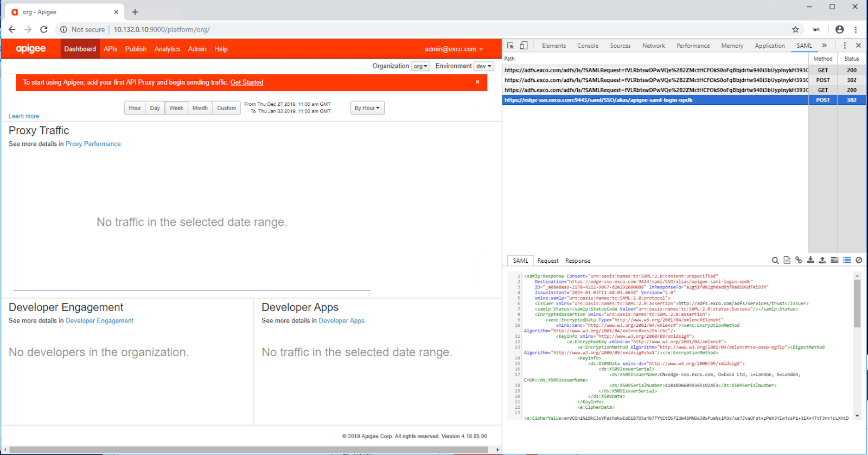This screenshot has height=455, width=868.
Task: Bookmark this page with the star icon
Action: coord(795,29)
